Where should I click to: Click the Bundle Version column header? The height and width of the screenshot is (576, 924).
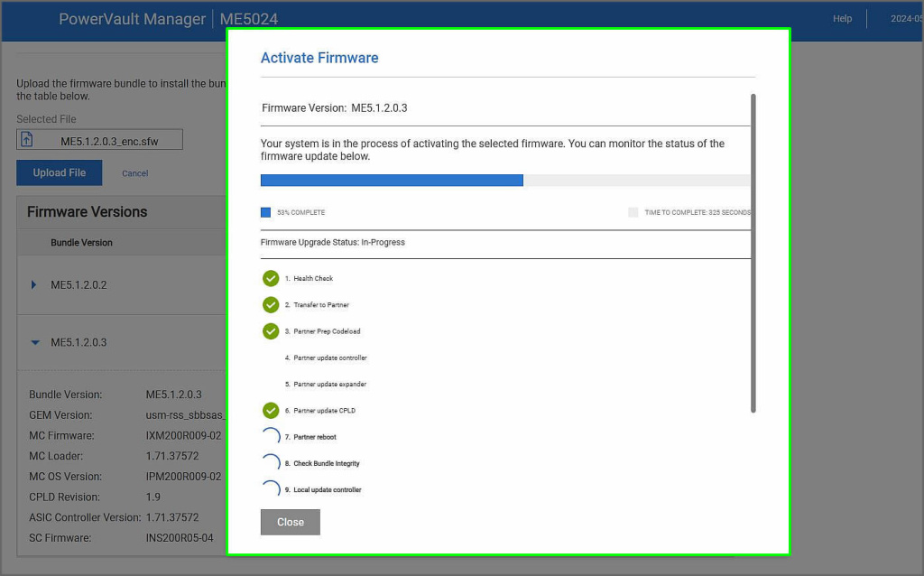(81, 243)
